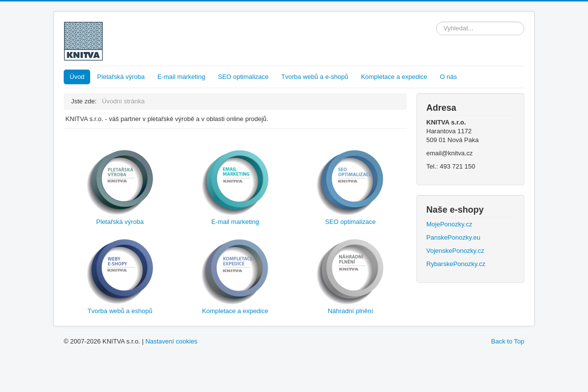
Task: Open the Pletařská výroba ring icon
Action: 120,181
